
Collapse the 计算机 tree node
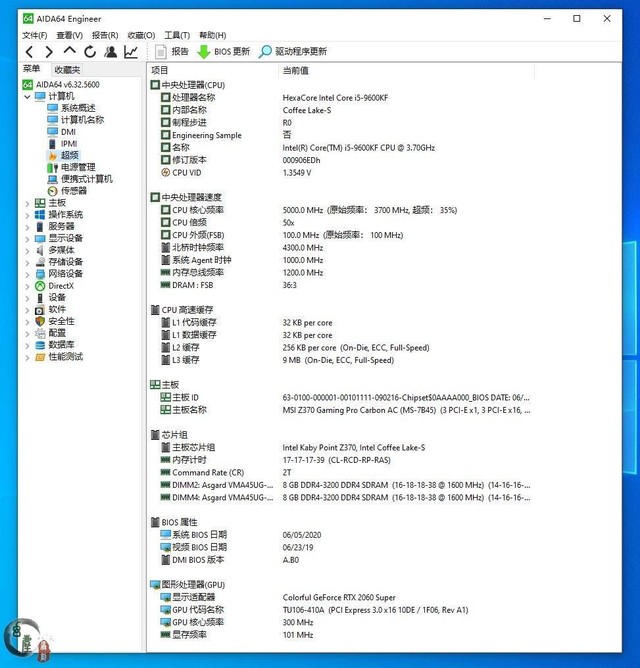27,97
